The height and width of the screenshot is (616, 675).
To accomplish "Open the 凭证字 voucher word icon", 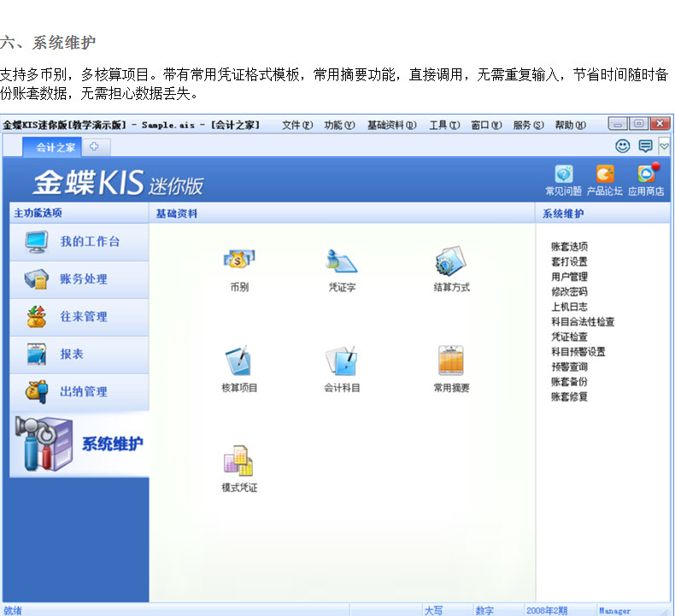I will tap(342, 261).
